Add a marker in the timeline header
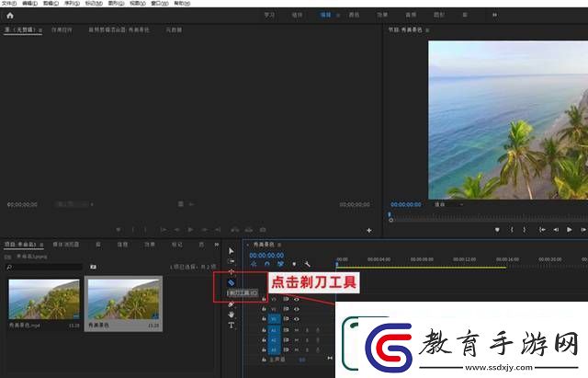This screenshot has width=588, height=378. pos(294,264)
